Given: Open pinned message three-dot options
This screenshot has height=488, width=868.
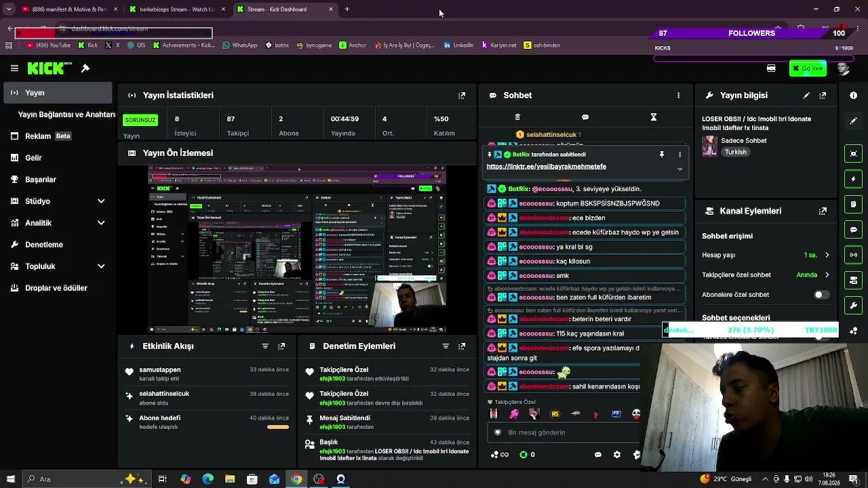Looking at the screenshot, I should click(679, 155).
